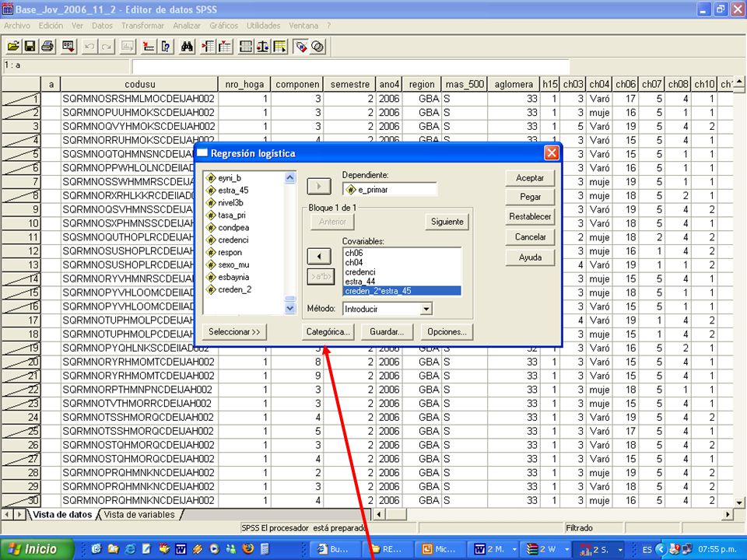747x560 pixels.
Task: Open the Categórica... options
Action: click(328, 332)
